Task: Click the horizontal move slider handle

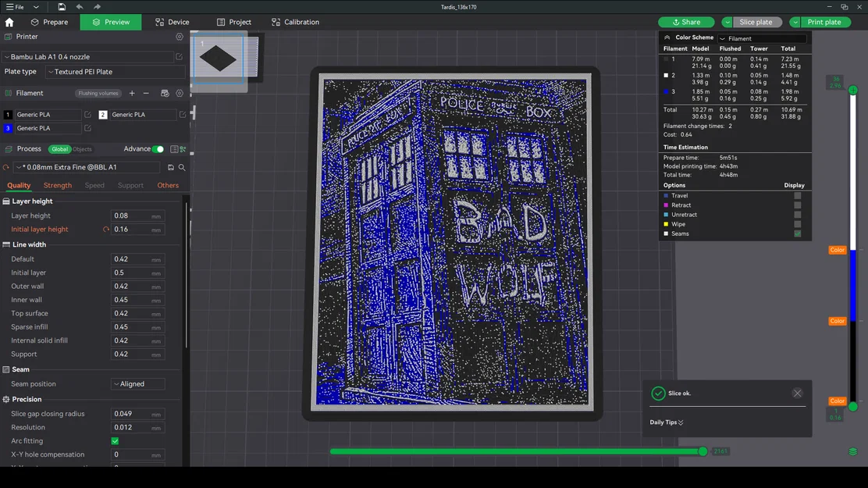Action: 703,451
